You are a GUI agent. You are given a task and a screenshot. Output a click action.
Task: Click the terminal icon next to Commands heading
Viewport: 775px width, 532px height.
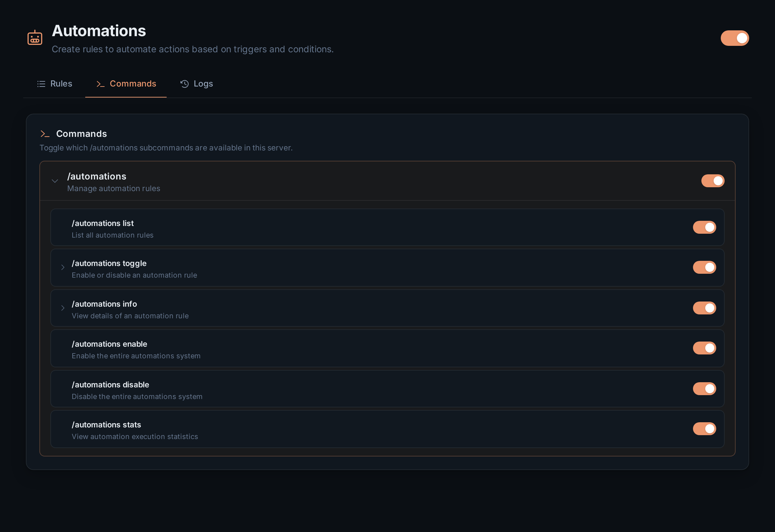coord(45,134)
